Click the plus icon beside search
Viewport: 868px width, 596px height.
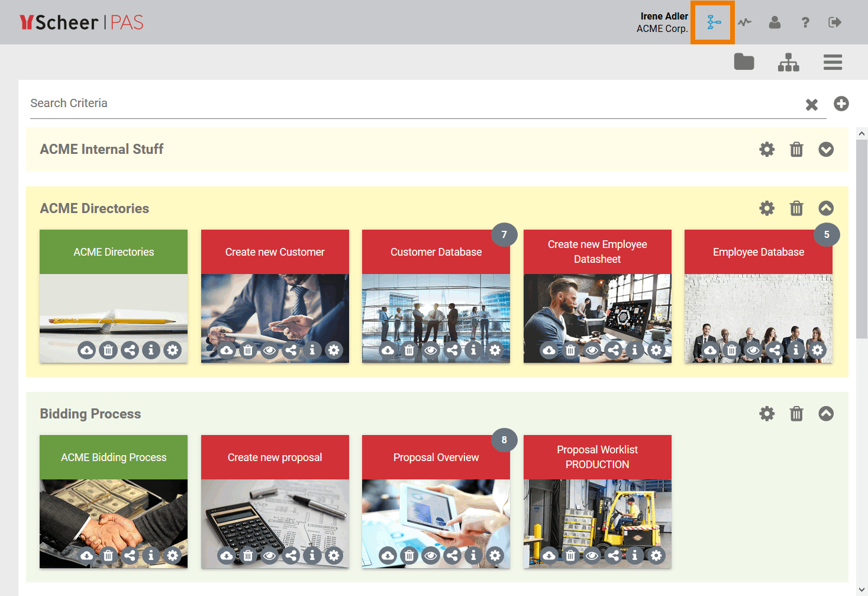[x=841, y=104]
